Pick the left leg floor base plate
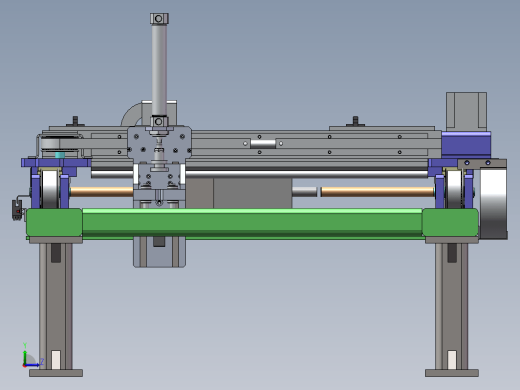The height and width of the screenshot is (390, 520). click(56, 373)
